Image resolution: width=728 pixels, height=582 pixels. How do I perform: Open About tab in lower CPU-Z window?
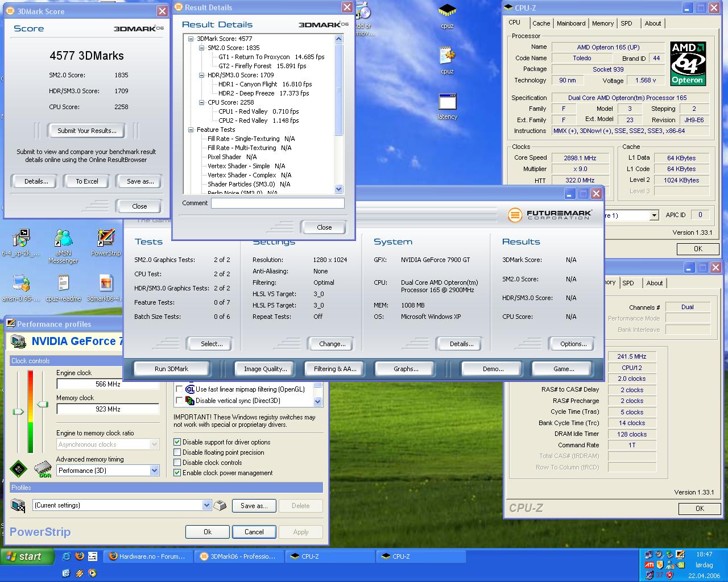point(655,283)
